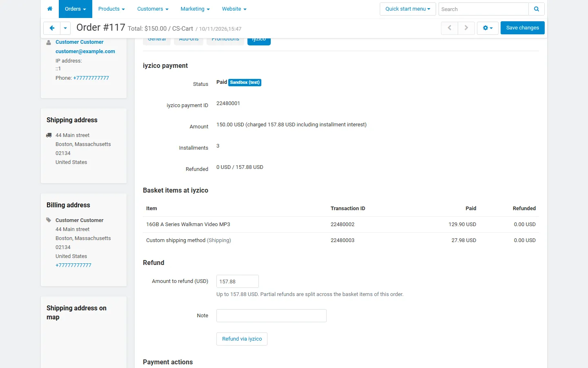Focus the top Search field
The image size is (588, 368).
483,9
